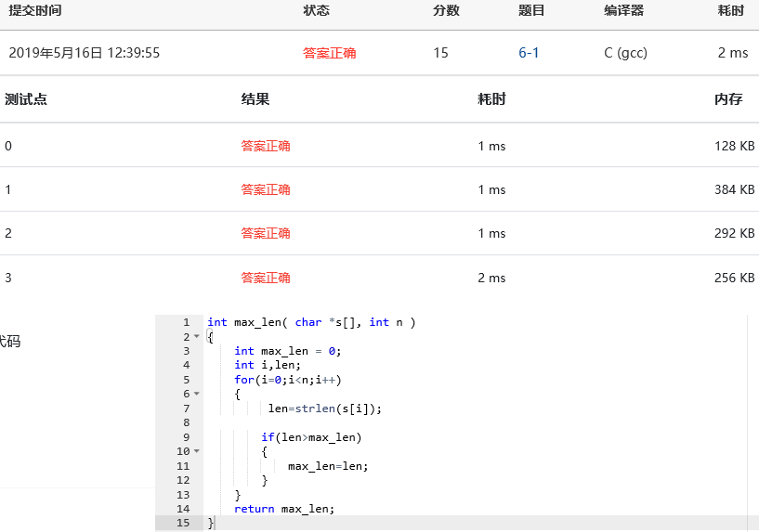Click the 结果 column header
This screenshot has height=532, width=759.
coord(255,99)
